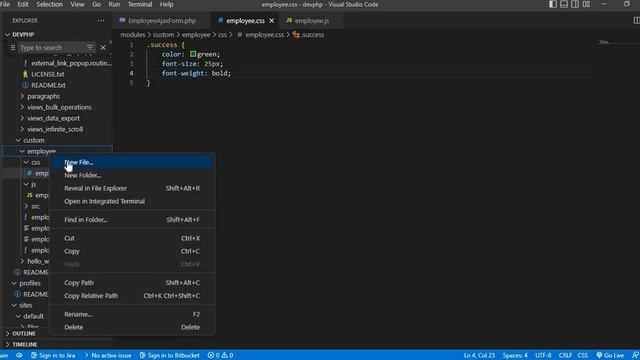
Task: Change Spaces: 4 indentation setting
Action: [515, 356]
